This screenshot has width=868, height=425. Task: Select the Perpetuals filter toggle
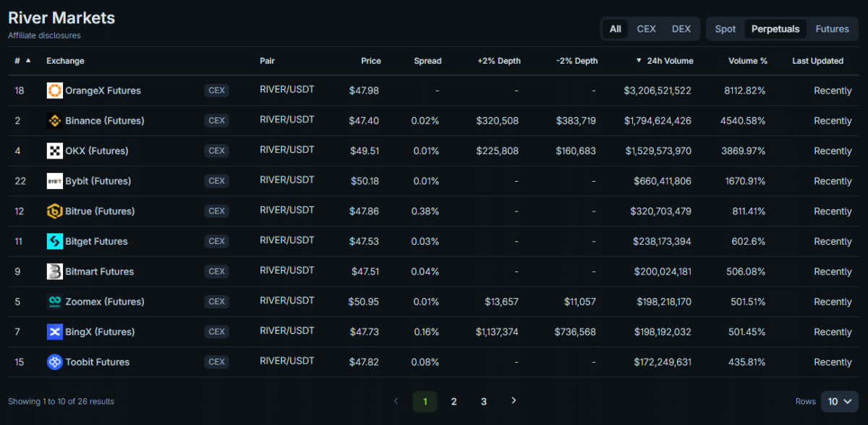click(x=775, y=29)
